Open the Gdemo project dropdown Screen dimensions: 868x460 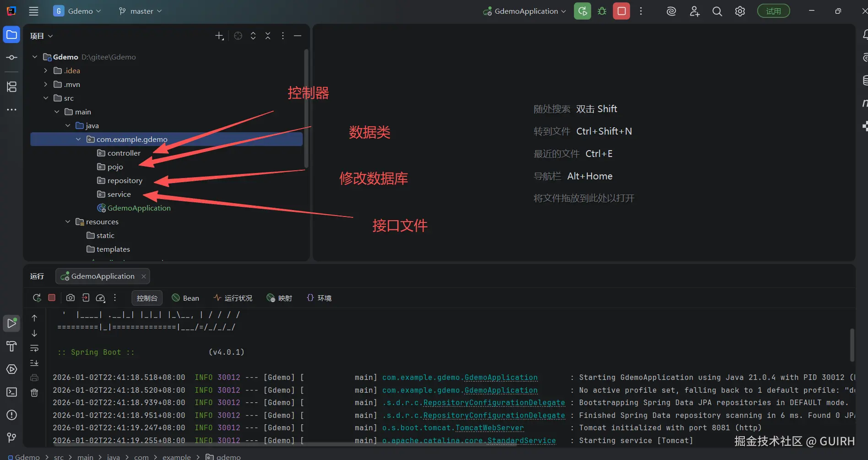77,11
